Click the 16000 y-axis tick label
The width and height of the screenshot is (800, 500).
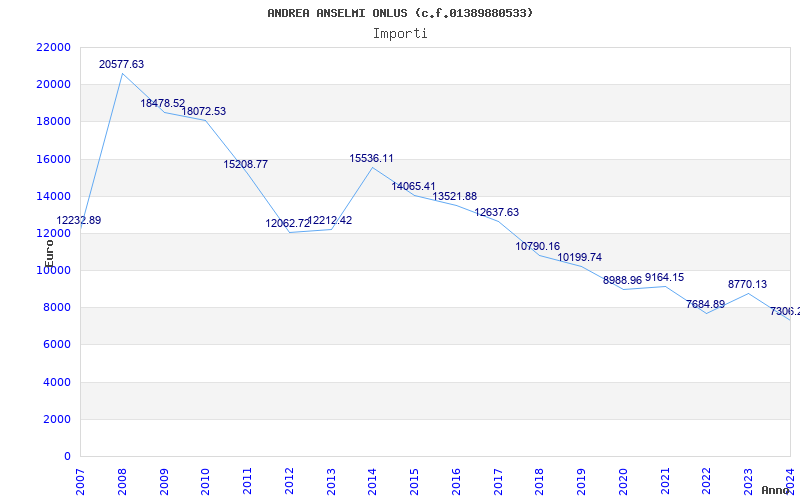pyautogui.click(x=54, y=159)
